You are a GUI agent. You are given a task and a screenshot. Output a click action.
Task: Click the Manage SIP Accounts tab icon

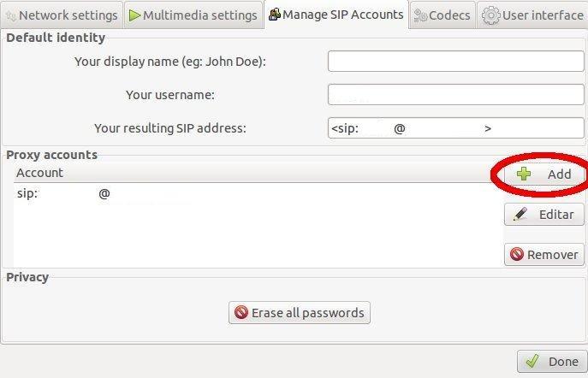coord(274,15)
